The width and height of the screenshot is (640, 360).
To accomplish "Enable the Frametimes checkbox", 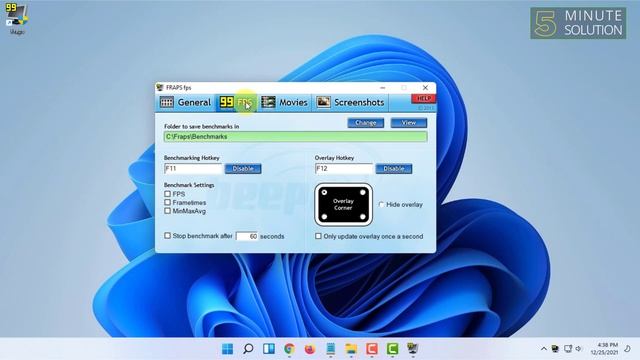I will 167,202.
